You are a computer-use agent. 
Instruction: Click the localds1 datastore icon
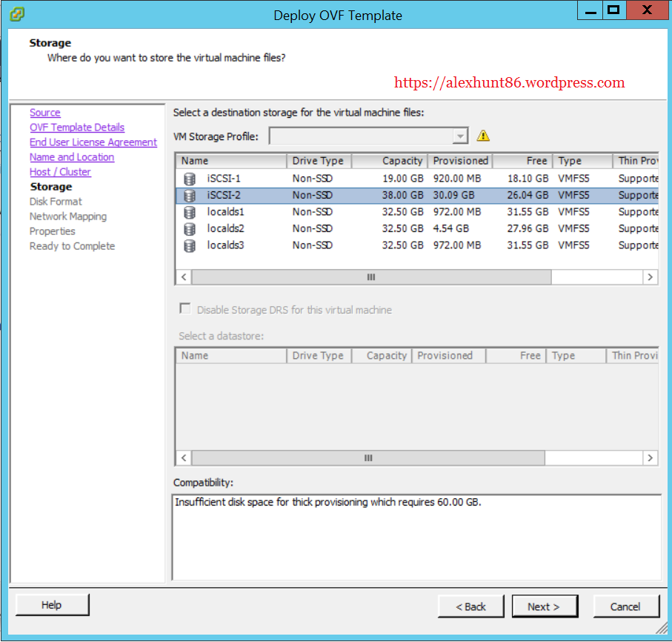point(190,212)
